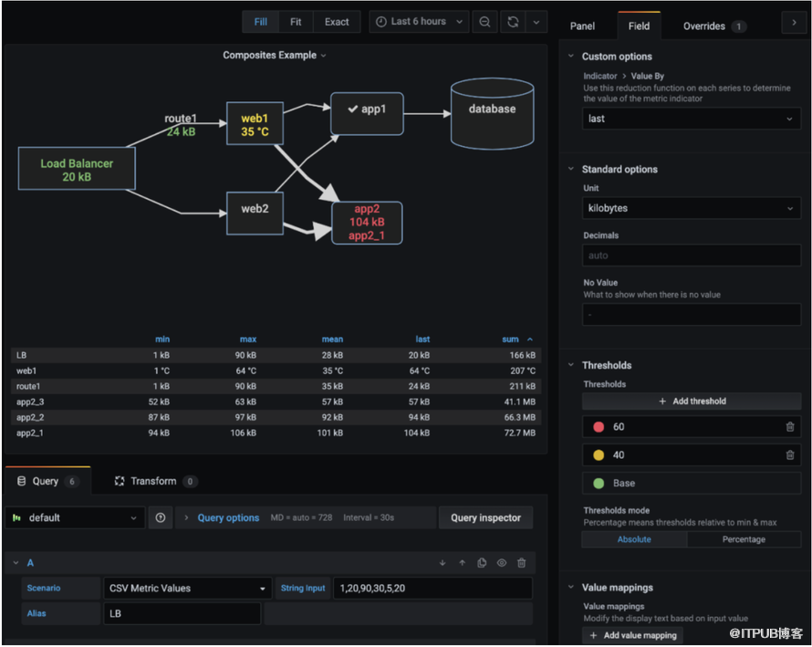This screenshot has width=812, height=647.
Task: Open data source help icon
Action: 161,517
